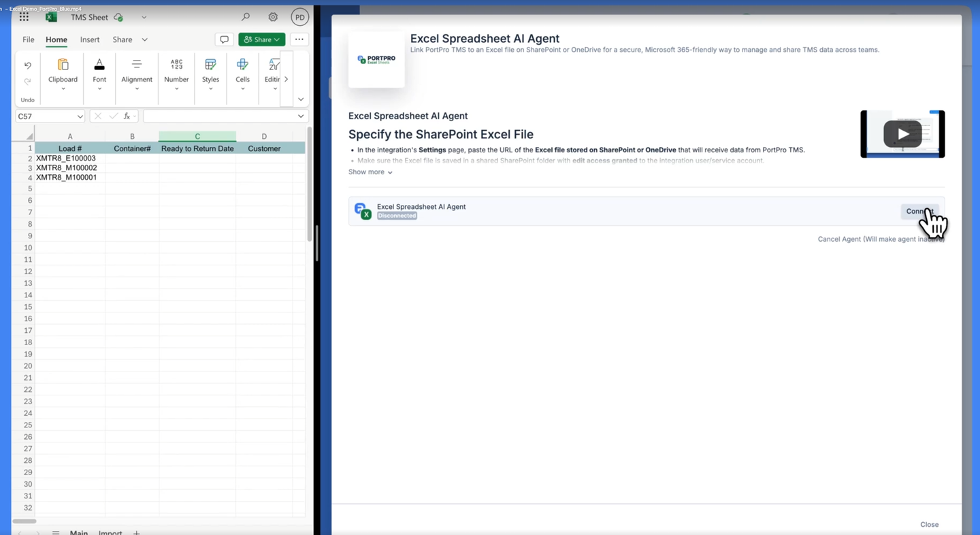Open Excel settings gear
Viewport: 980px width, 535px height.
pyautogui.click(x=273, y=17)
